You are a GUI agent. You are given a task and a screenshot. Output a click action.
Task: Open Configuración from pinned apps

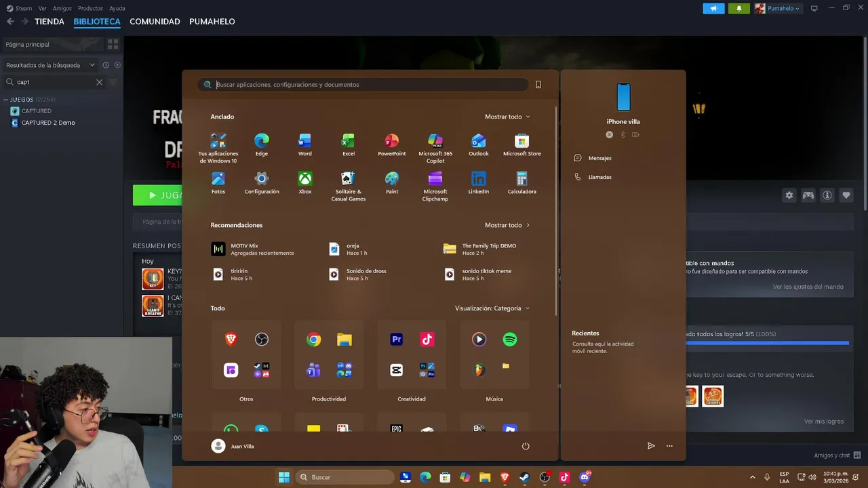[x=261, y=182]
